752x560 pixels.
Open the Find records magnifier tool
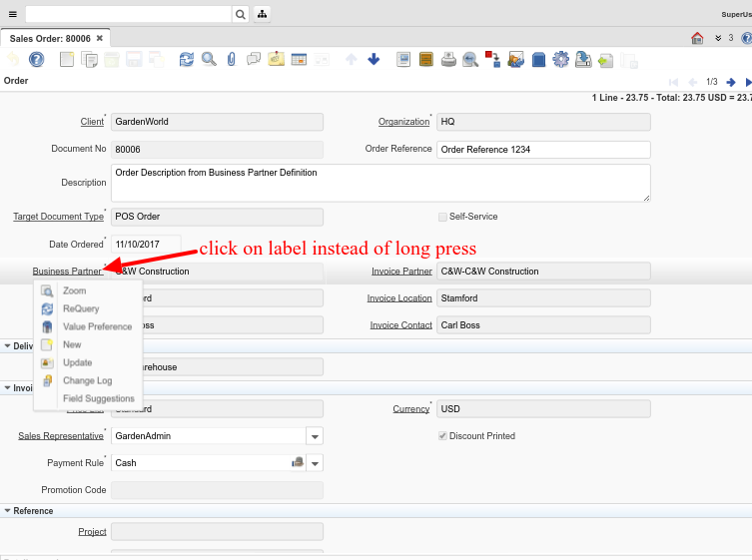click(x=209, y=60)
